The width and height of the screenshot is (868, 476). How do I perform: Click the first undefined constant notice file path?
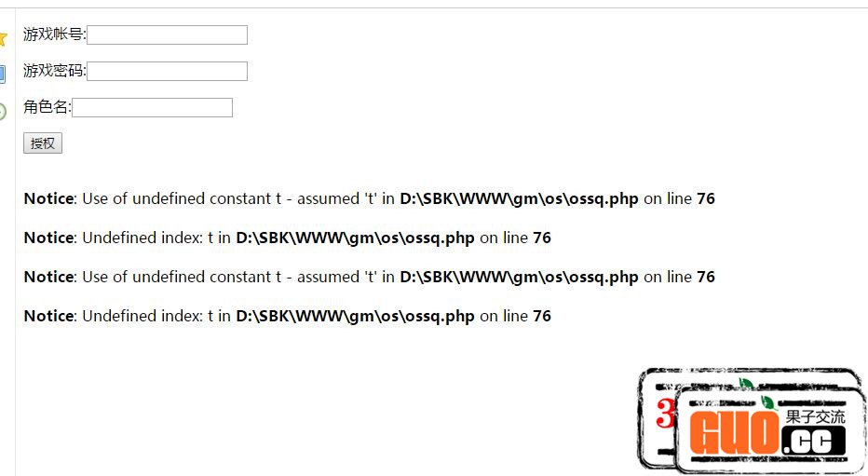tap(520, 198)
